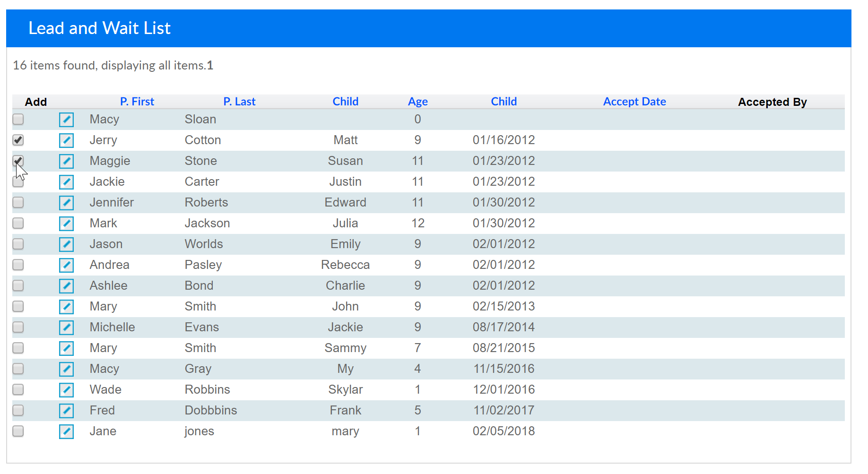This screenshot has width=868, height=474.
Task: Click the child name Susan
Action: 346,161
